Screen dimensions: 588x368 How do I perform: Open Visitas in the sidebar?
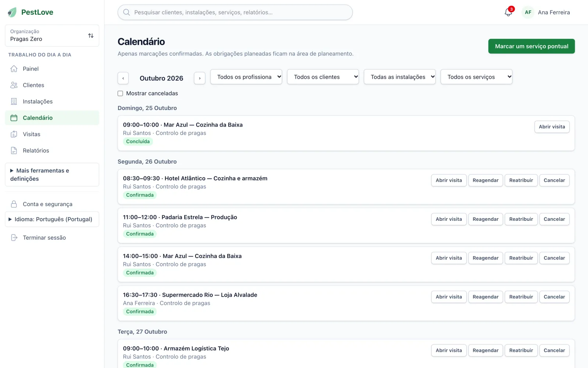pos(52,134)
